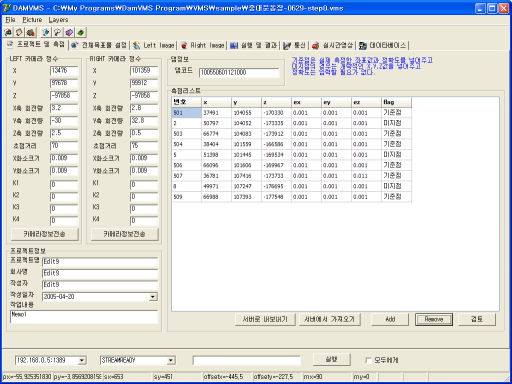
Task: Select row 509 number cell
Action: [x=186, y=197]
